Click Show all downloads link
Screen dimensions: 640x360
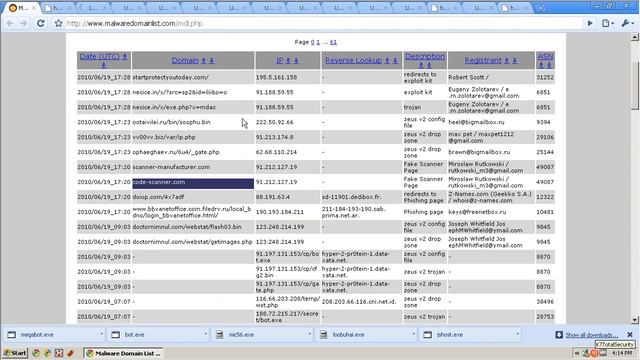point(591,335)
